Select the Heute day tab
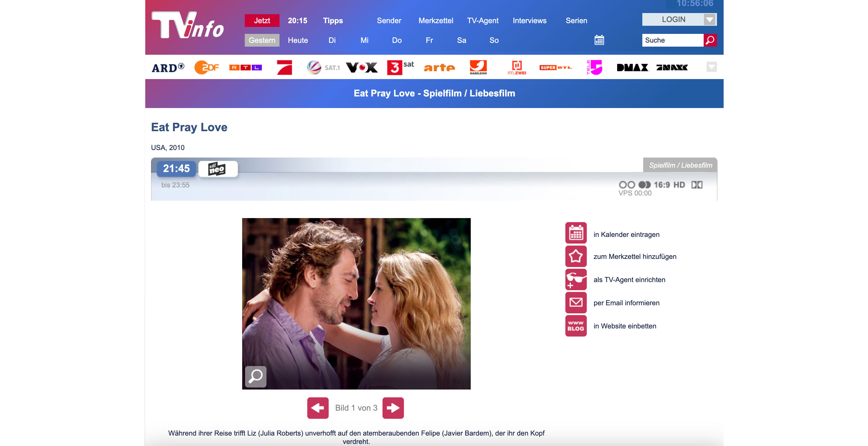The width and height of the screenshot is (868, 446). point(298,40)
